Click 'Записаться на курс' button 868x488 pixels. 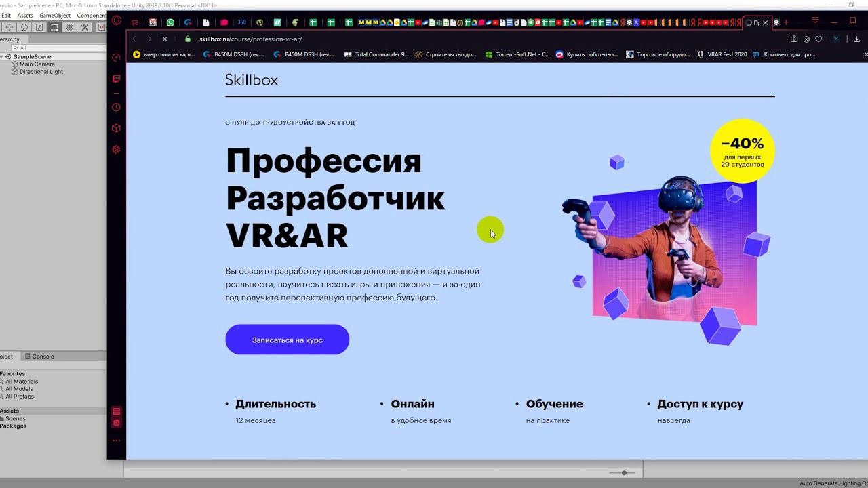(288, 340)
